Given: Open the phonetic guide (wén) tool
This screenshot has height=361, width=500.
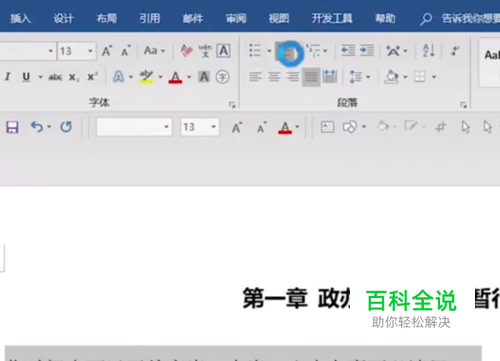Looking at the screenshot, I should (205, 51).
